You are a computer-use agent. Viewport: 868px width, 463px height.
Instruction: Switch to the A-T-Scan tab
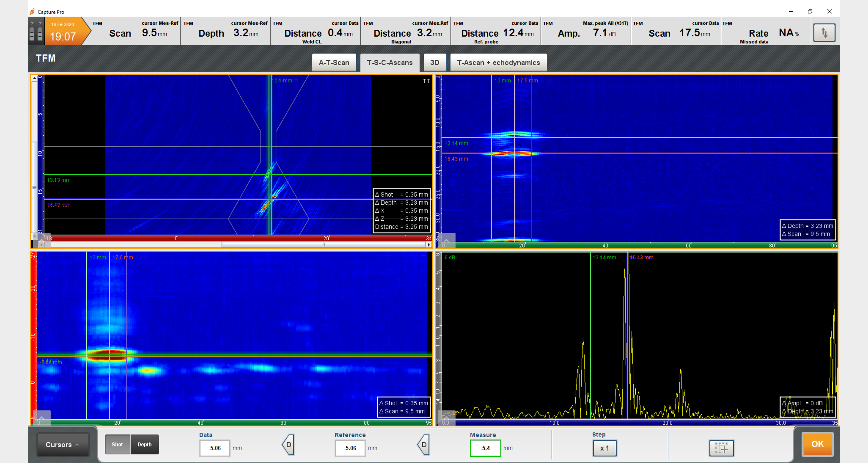[334, 63]
